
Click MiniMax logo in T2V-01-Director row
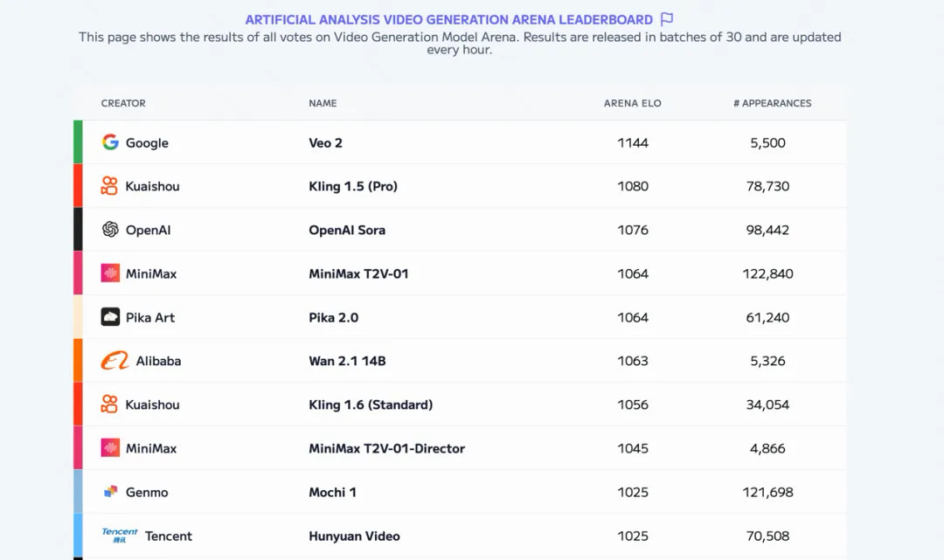tap(110, 448)
